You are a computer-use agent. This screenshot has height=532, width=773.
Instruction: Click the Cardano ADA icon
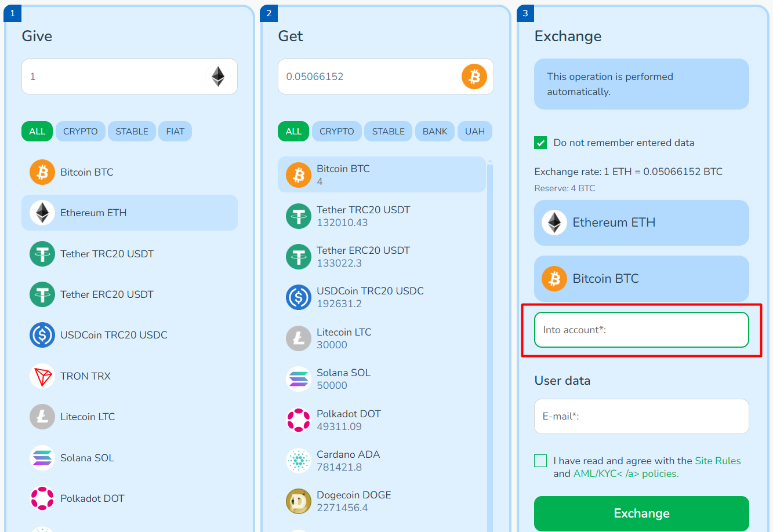click(299, 461)
